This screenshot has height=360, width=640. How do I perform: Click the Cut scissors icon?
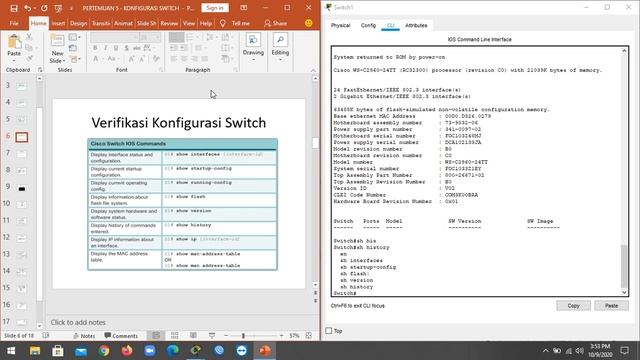coord(29,37)
